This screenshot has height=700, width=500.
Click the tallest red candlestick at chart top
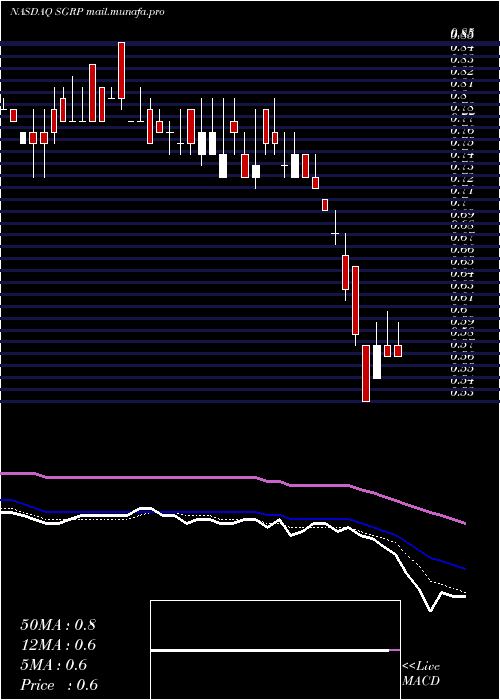click(121, 71)
